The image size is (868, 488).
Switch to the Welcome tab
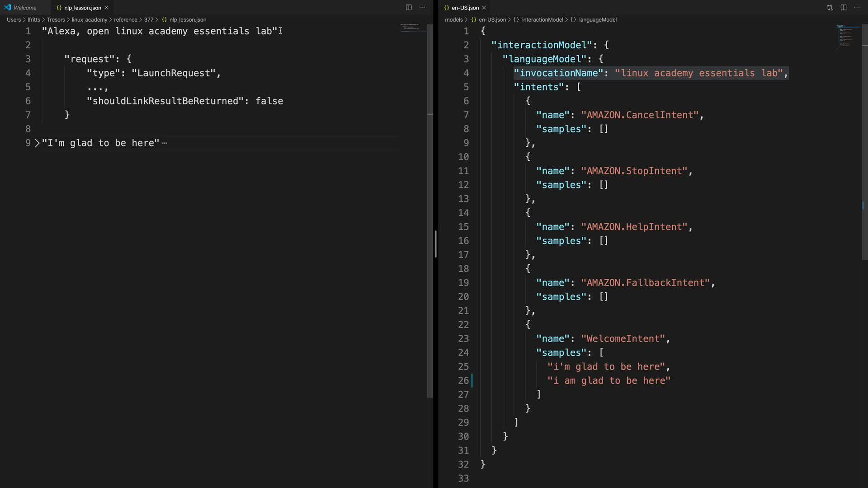pos(25,8)
